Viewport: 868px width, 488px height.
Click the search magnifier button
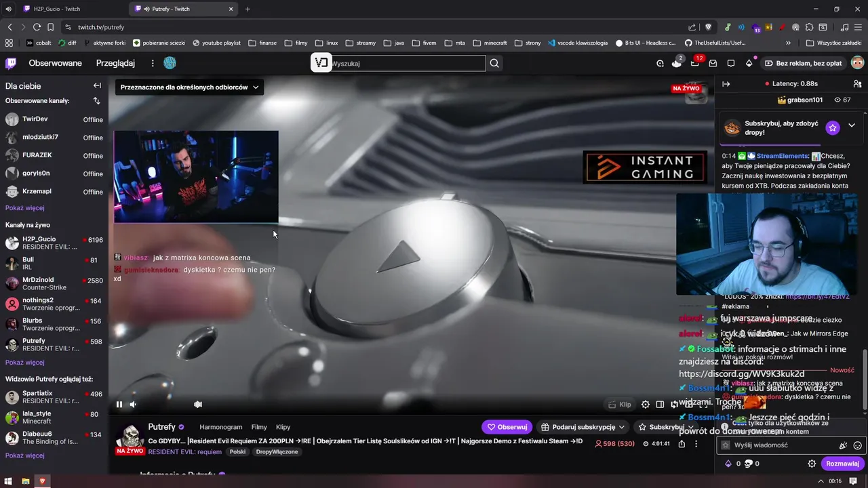click(495, 63)
